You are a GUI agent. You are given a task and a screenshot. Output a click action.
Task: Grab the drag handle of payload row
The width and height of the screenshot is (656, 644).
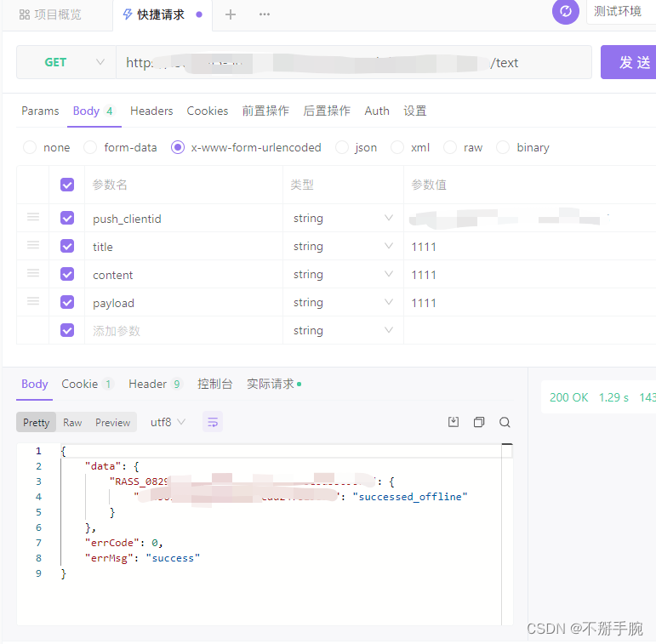(33, 301)
